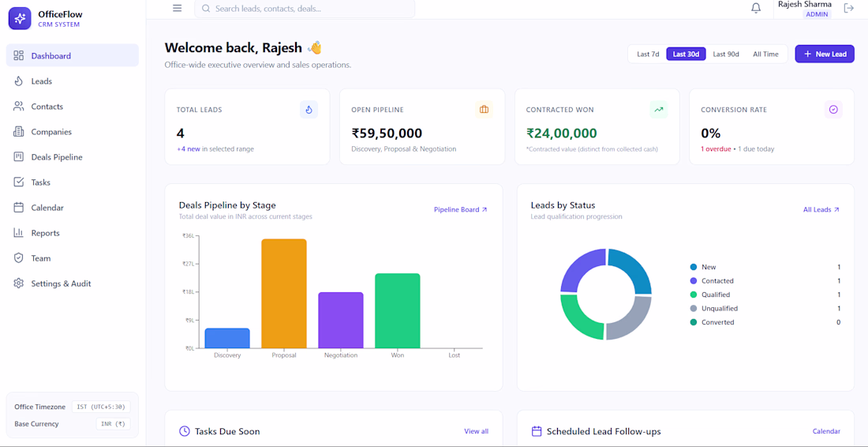Click the plus icon on New Lead button
868x447 pixels.
coord(808,54)
